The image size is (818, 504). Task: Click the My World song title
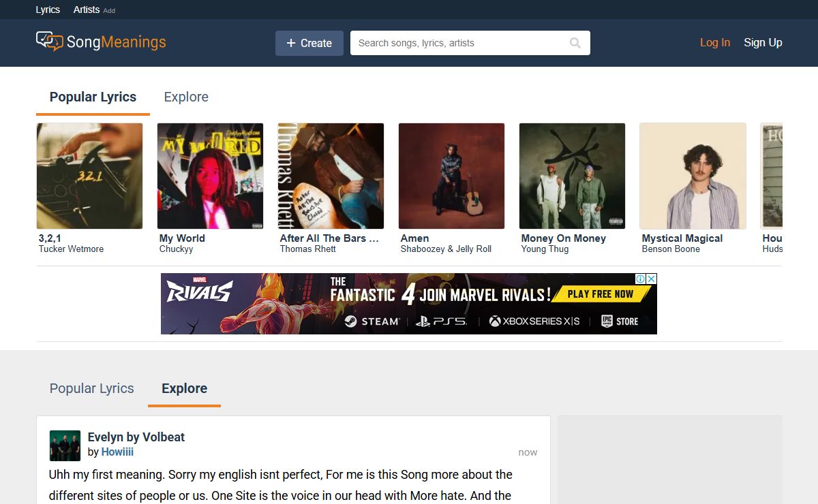(x=182, y=238)
